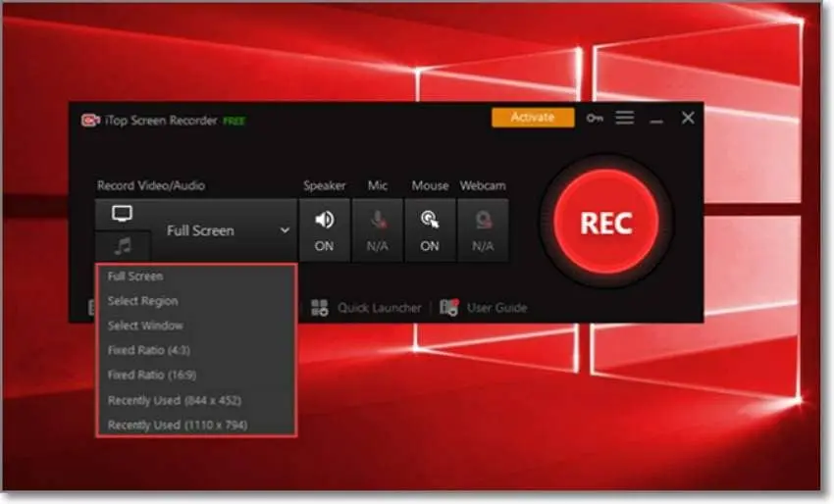Image resolution: width=834 pixels, height=504 pixels.
Task: Open the User Guide link
Action: [x=496, y=308]
